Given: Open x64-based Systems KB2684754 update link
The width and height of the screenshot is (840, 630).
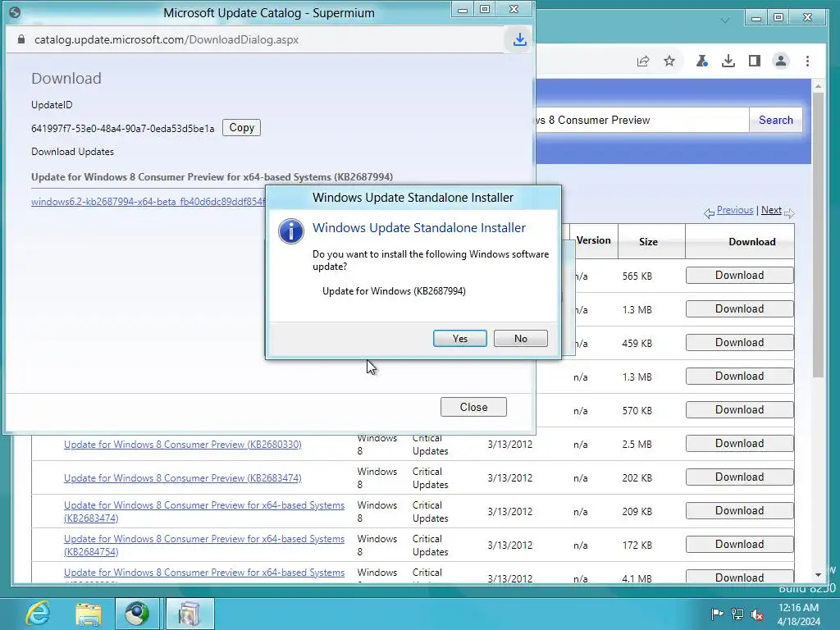Looking at the screenshot, I should 204,545.
